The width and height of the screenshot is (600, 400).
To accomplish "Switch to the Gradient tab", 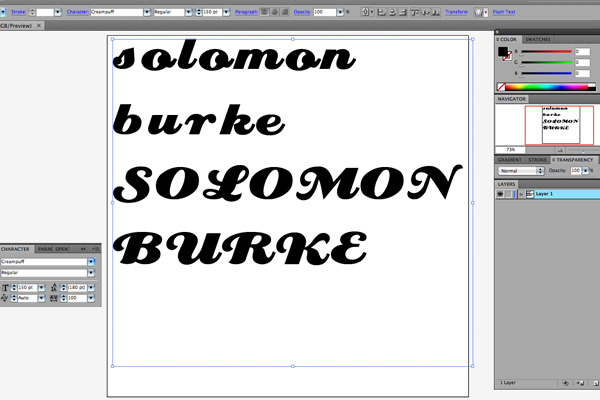I will pos(509,160).
